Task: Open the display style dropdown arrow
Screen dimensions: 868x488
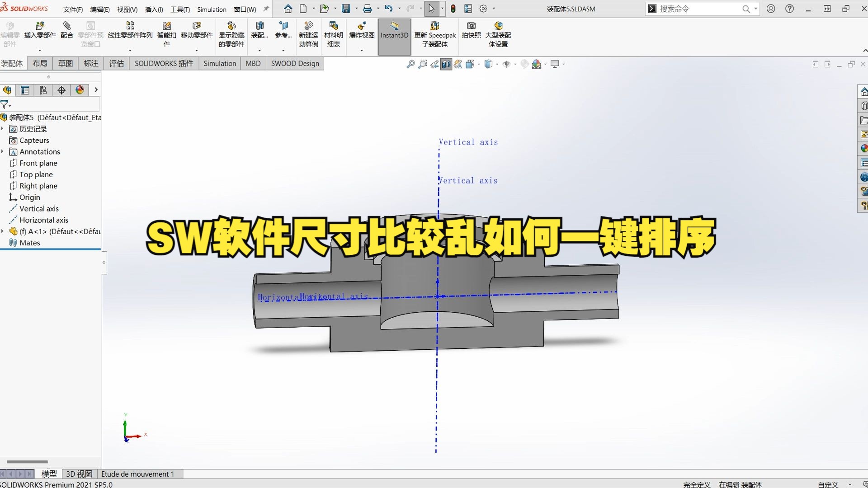Action: (x=498, y=64)
